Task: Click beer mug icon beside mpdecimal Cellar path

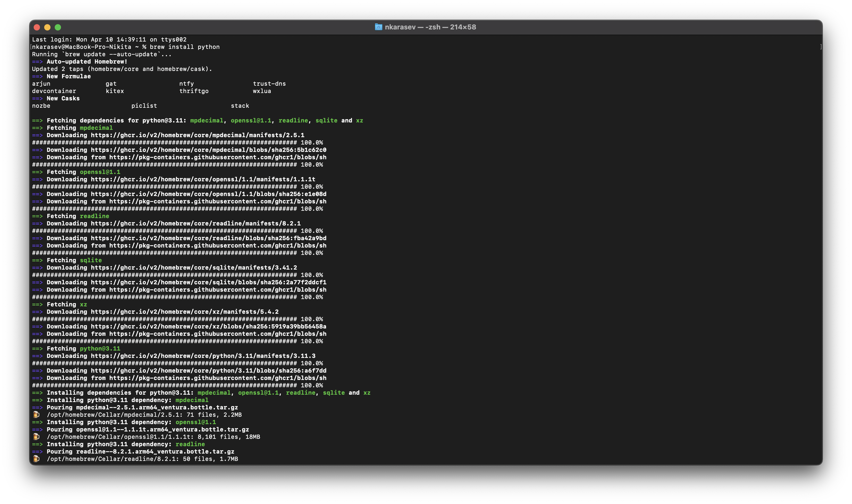Action: click(36, 415)
